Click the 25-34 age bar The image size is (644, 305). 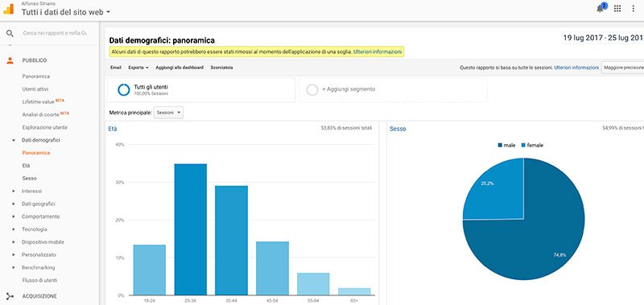(x=190, y=229)
